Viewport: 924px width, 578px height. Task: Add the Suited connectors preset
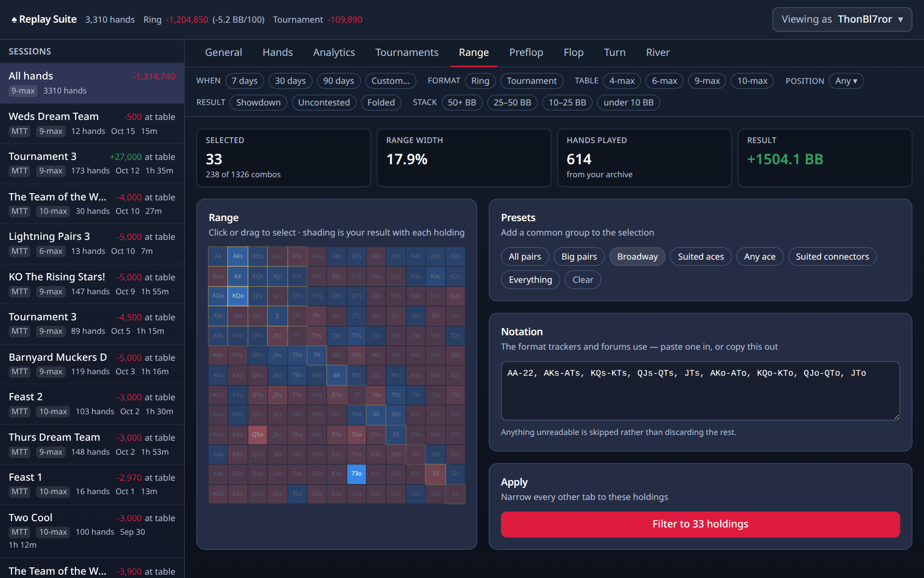click(832, 257)
